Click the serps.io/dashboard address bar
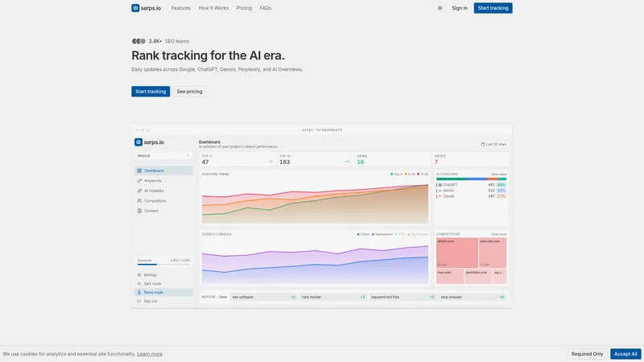The image size is (644, 362). point(322,130)
